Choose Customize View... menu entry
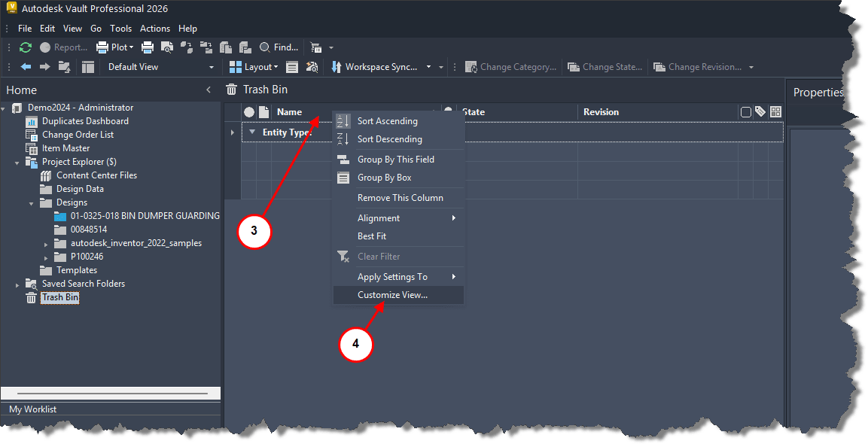The width and height of the screenshot is (868, 444). 398,295
